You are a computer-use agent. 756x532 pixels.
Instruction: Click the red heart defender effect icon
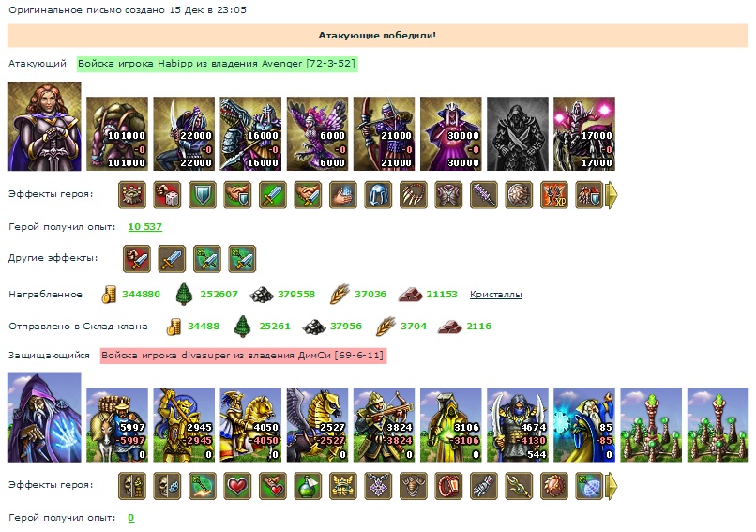(237, 486)
